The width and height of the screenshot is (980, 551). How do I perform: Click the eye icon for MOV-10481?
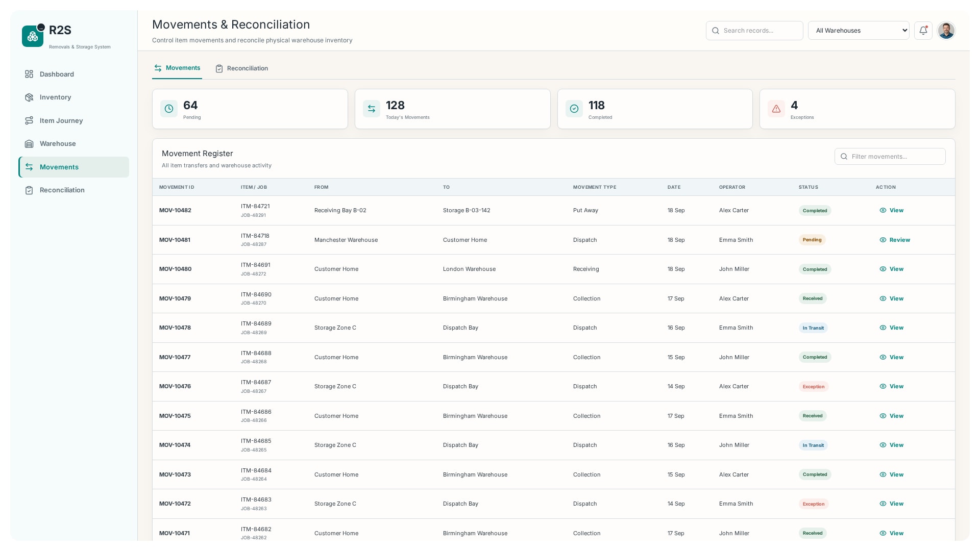(883, 240)
